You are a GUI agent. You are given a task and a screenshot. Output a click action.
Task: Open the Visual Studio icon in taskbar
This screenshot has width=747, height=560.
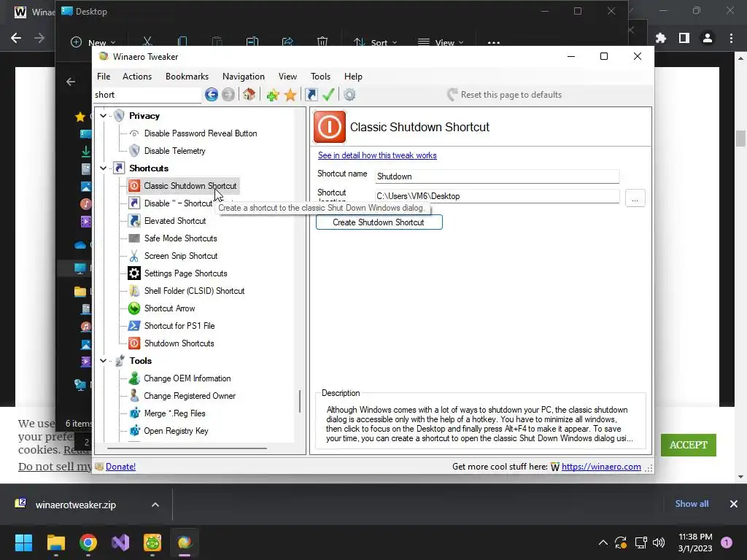(120, 542)
